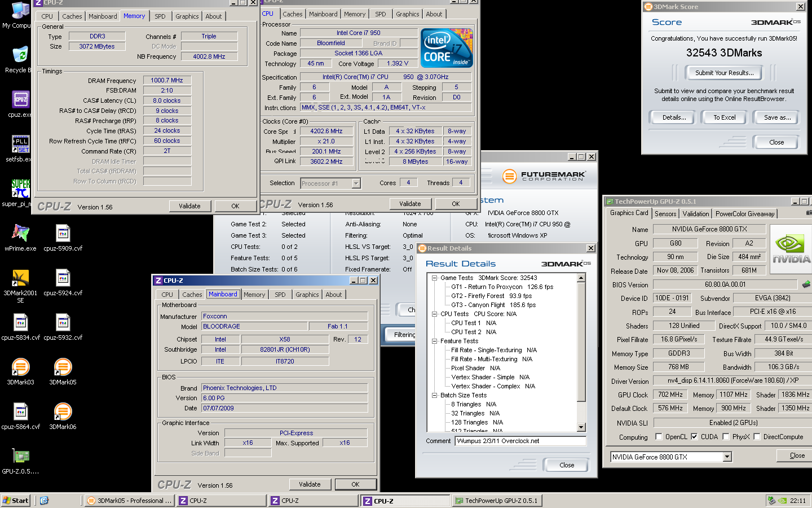812x508 pixels.
Task: Switch to TechPowerUp GPU-Z taskbar item
Action: click(x=497, y=501)
